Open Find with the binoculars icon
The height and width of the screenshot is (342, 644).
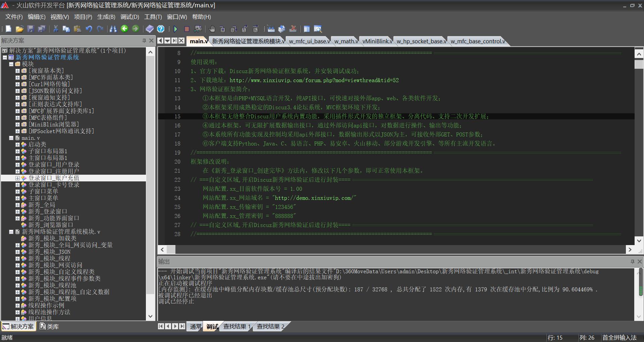(113, 29)
